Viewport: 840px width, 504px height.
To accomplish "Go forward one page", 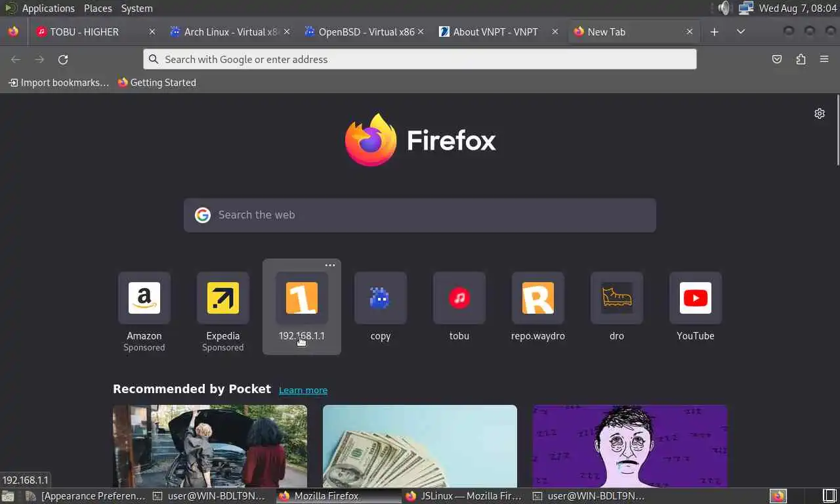I will [39, 59].
